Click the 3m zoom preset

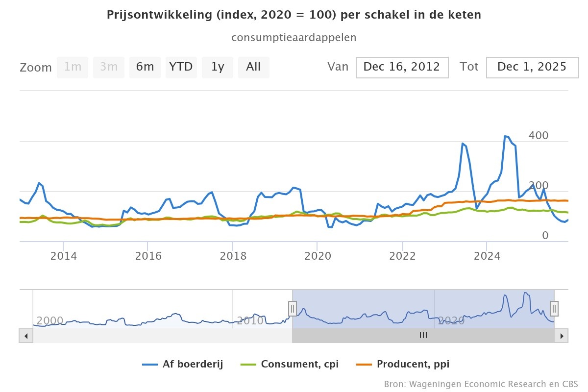tap(108, 67)
